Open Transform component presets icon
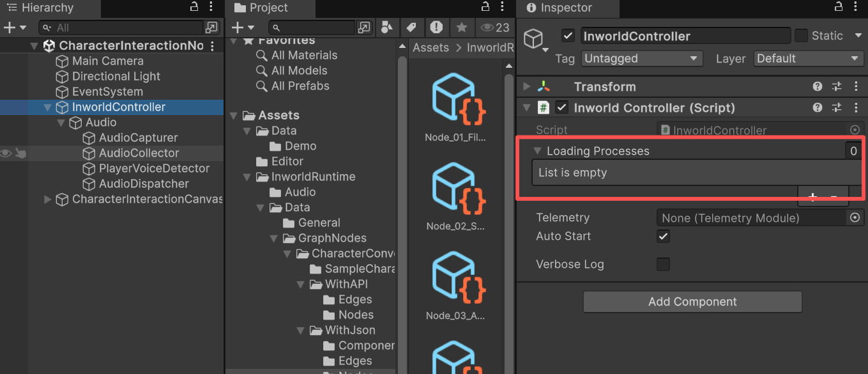 pyautogui.click(x=837, y=87)
